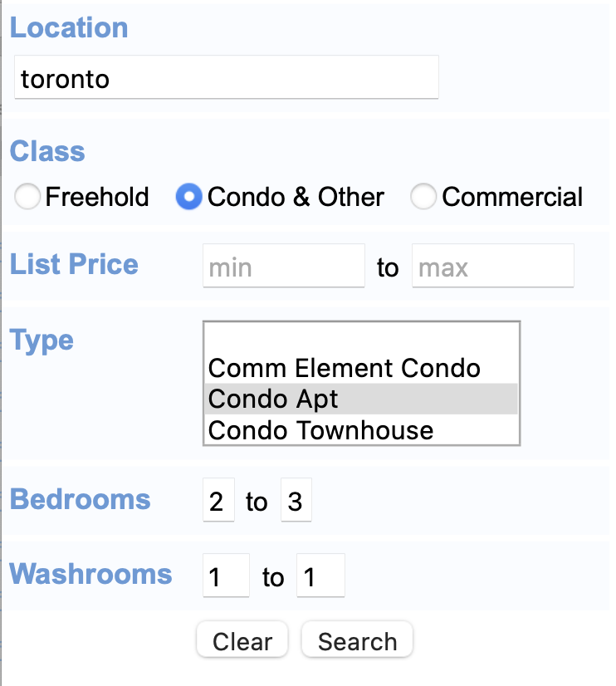Select the Commercial class option
Screen dimensions: 616x686
[x=424, y=197]
